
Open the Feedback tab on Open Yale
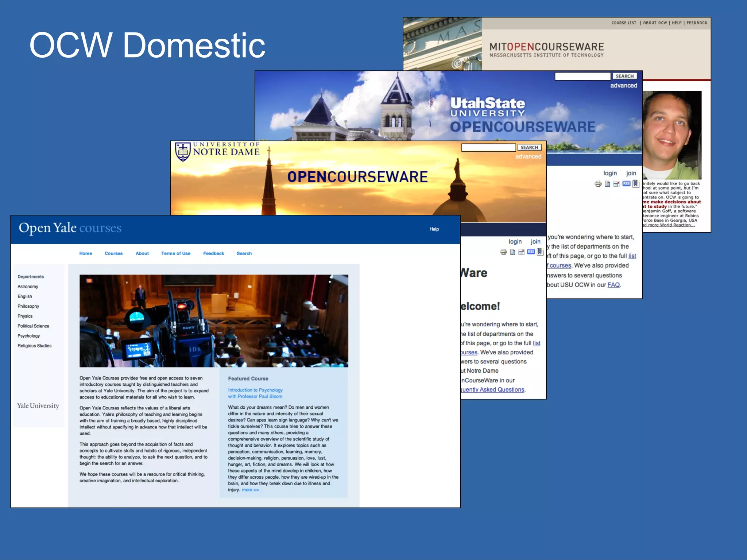coord(214,253)
